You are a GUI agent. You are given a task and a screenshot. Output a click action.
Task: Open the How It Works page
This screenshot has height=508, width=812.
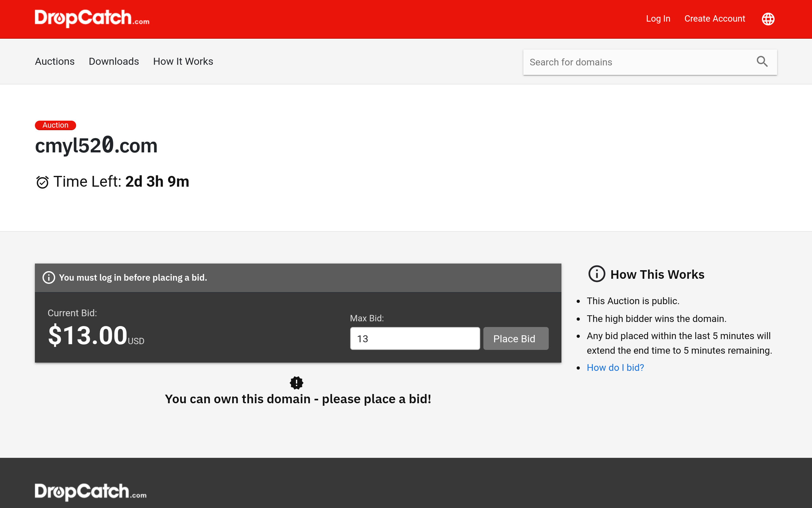pyautogui.click(x=183, y=62)
